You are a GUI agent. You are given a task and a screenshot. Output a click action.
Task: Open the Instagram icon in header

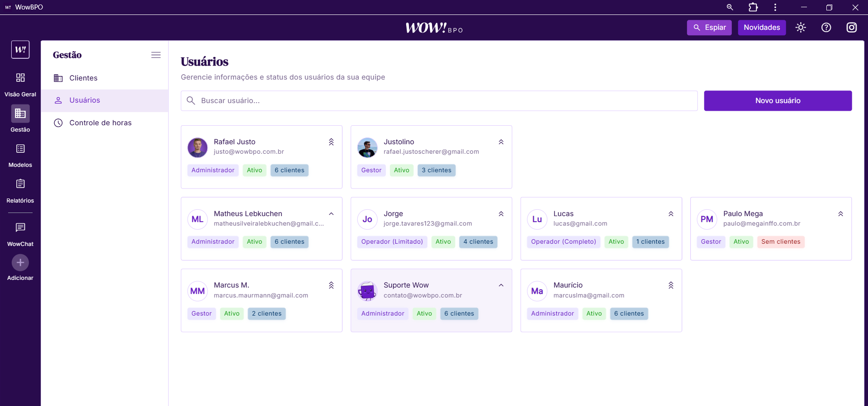851,28
